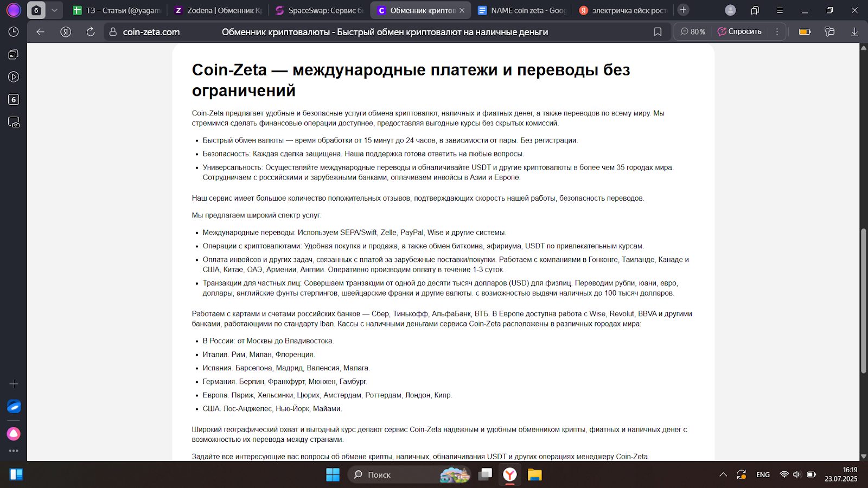Open a new tab with plus button
The width and height of the screenshot is (868, 488).
coord(684,10)
